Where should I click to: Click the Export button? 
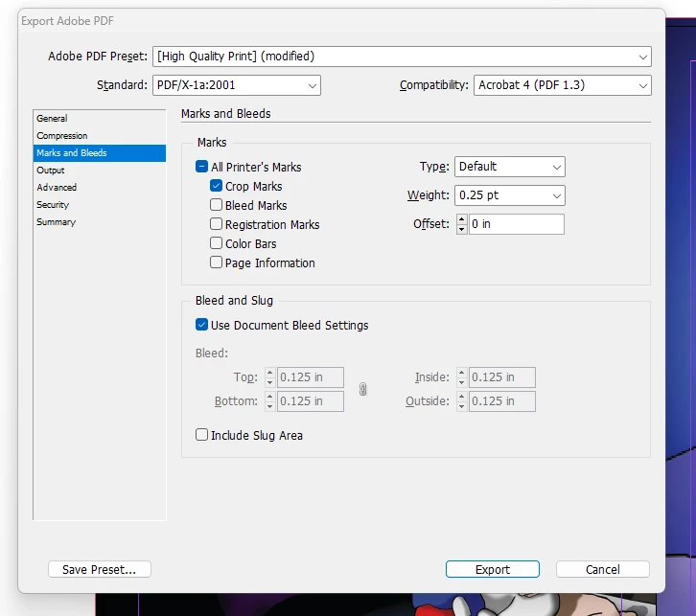coord(493,569)
